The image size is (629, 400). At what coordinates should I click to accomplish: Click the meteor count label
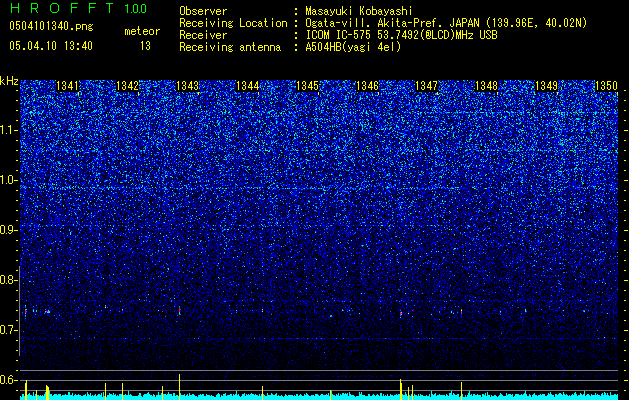pos(142,31)
